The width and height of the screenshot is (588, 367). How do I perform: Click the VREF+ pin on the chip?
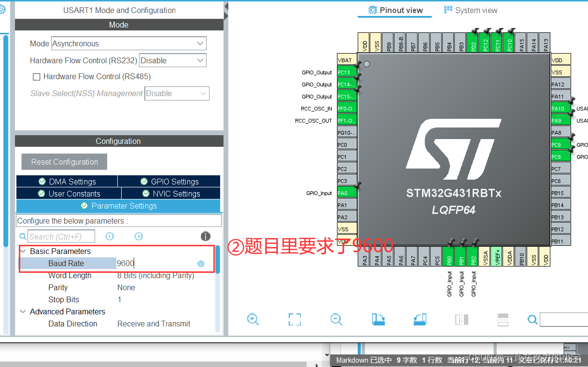(497, 257)
